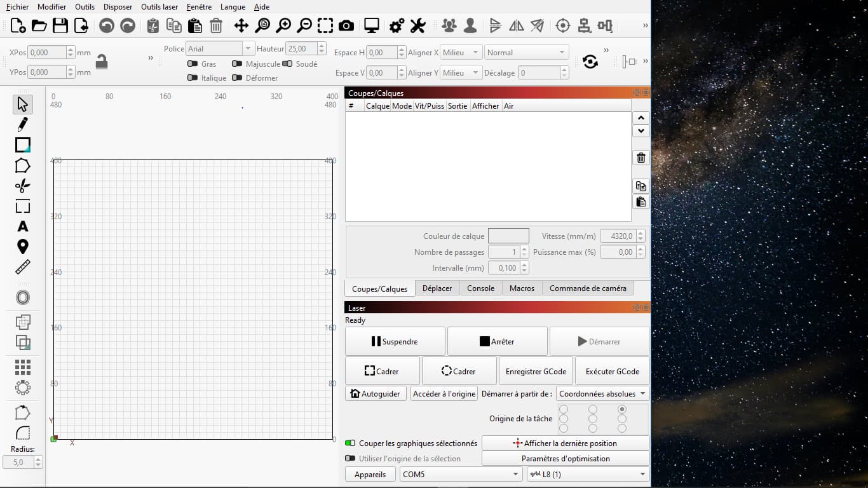This screenshot has width=868, height=488.
Task: Click the Save file floppy icon
Action: point(60,25)
